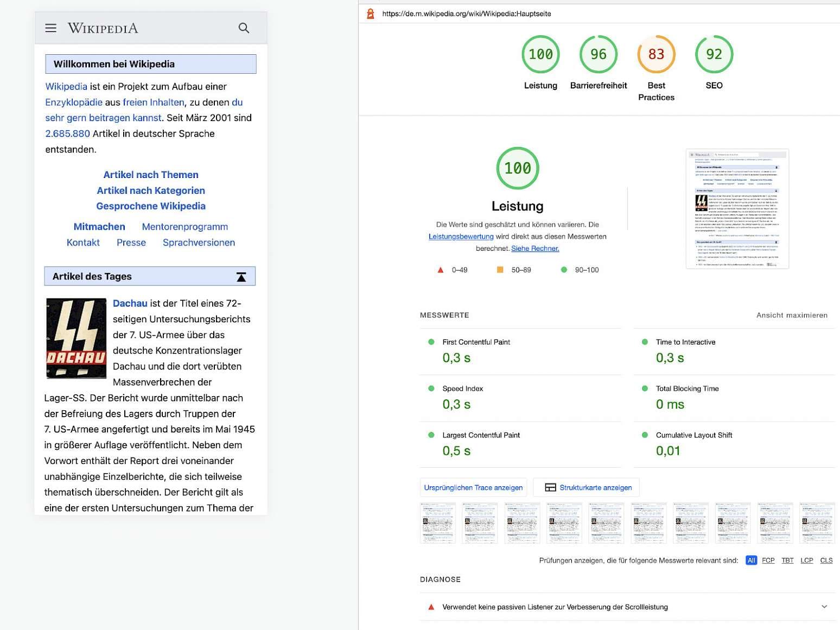Open Artikel nach Themen

click(151, 175)
